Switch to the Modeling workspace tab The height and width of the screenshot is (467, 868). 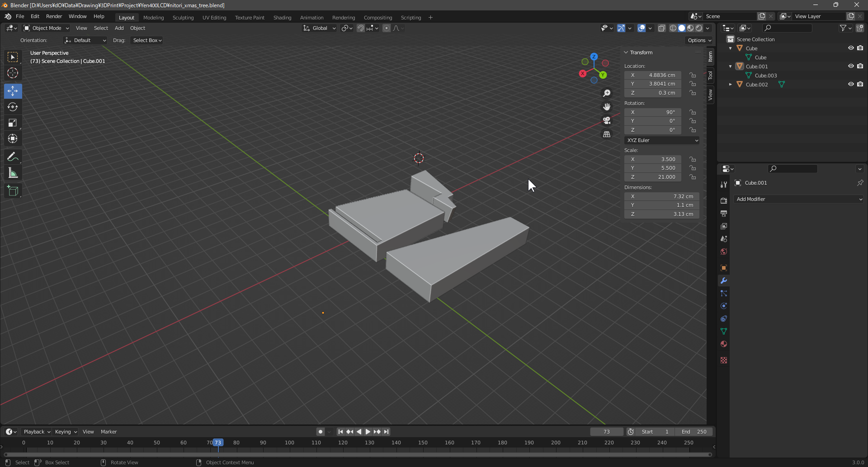click(x=153, y=18)
